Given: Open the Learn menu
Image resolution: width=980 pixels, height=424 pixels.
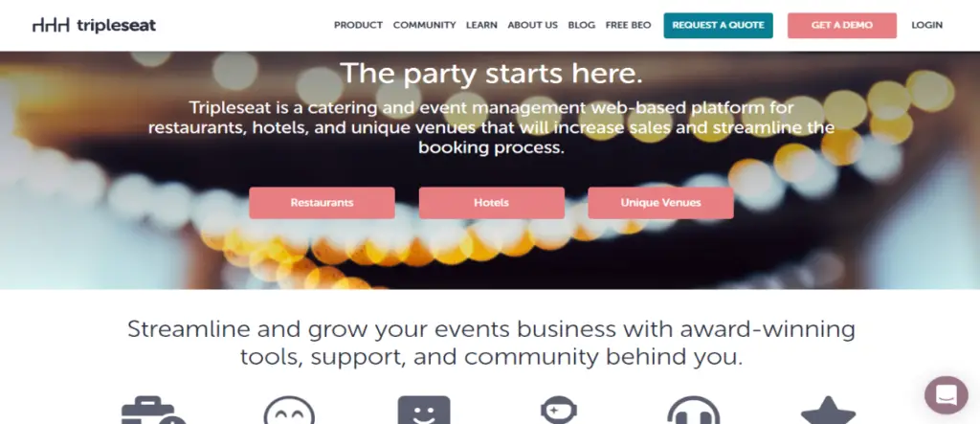Looking at the screenshot, I should pyautogui.click(x=482, y=25).
